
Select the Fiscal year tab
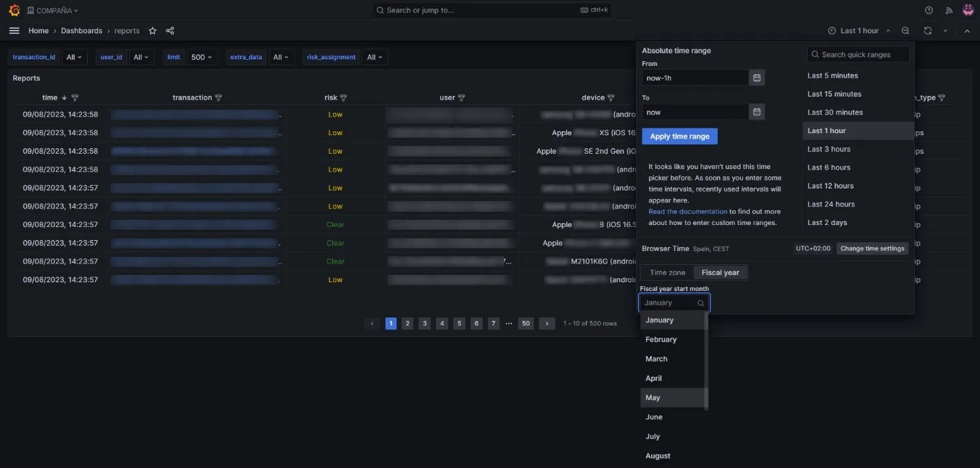click(x=720, y=272)
